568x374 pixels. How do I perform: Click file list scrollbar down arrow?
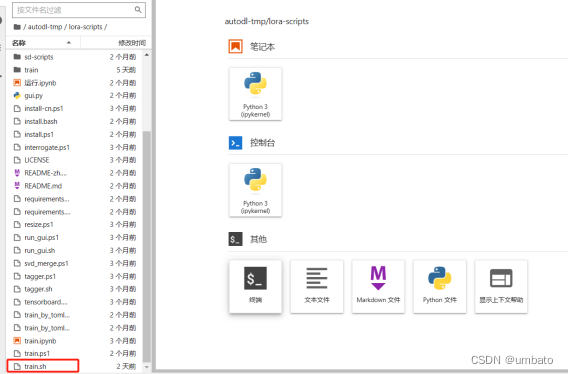point(147,367)
